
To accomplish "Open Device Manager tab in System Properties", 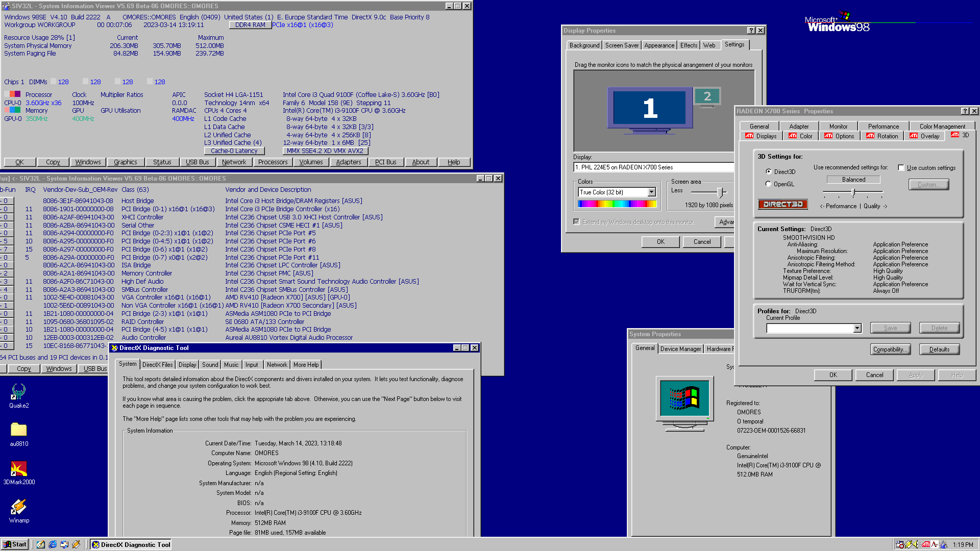I will pos(680,349).
